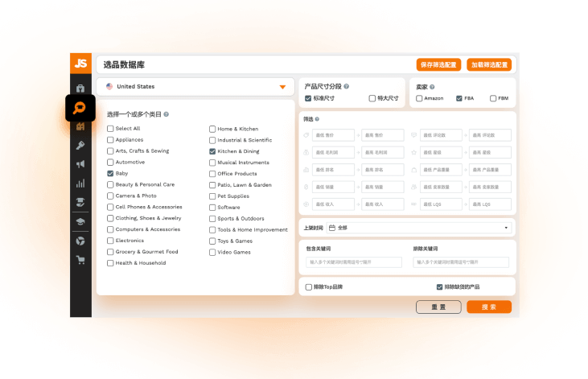The image size is (588, 379).
Task: Check the Sports & Outdoors category
Action: point(212,219)
